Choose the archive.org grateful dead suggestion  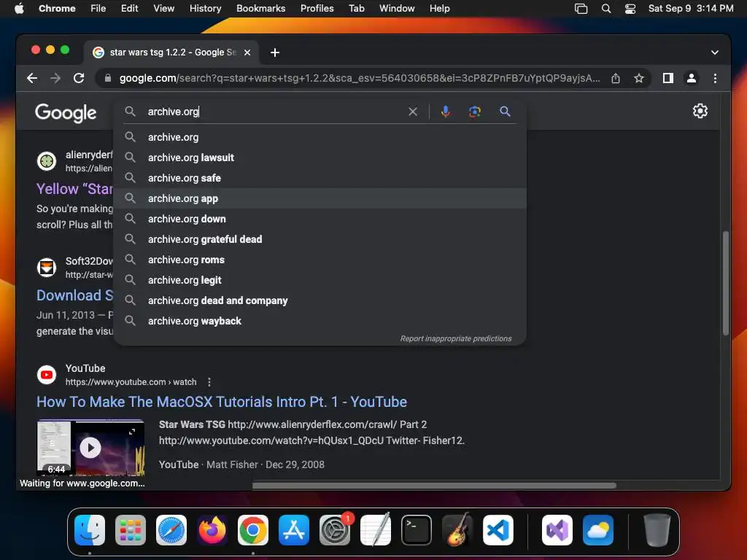(320, 239)
